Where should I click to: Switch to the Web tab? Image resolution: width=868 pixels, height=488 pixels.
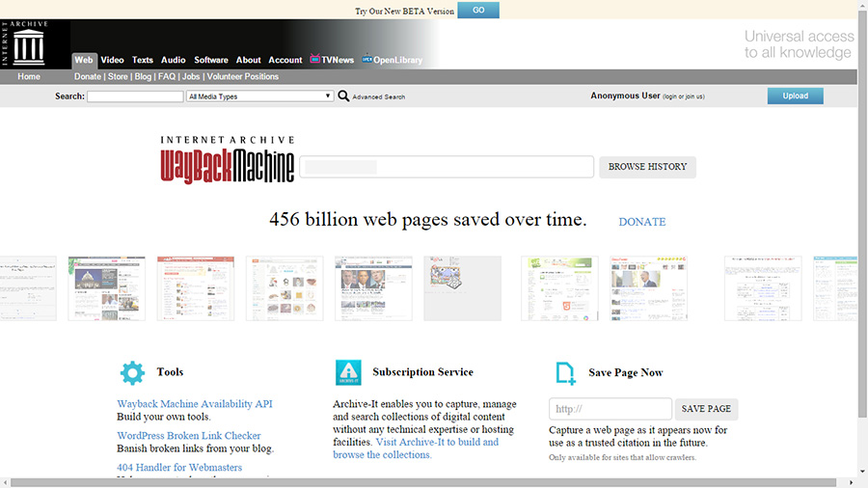pos(84,61)
